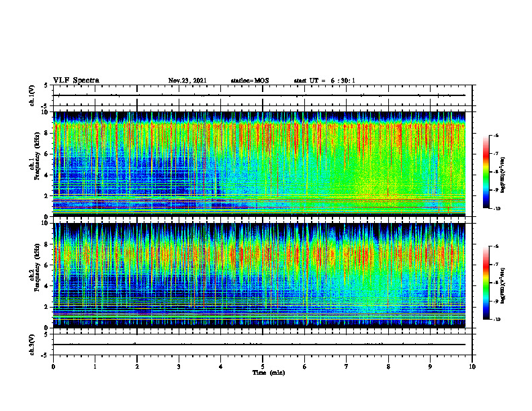Click the ch.2 spectrogram panel
Screen dimensions: 532x411
(259, 275)
